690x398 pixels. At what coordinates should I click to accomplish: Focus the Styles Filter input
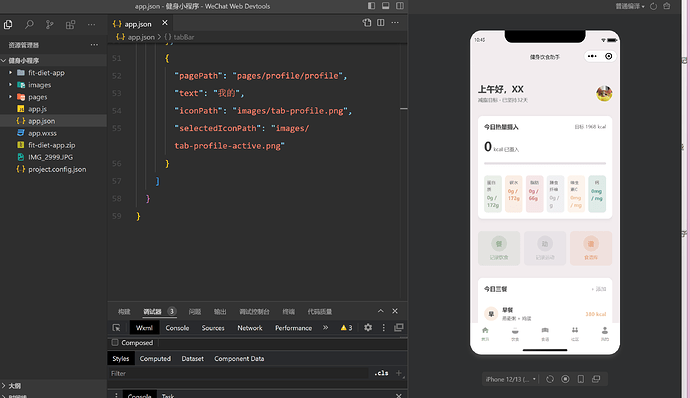(x=238, y=373)
